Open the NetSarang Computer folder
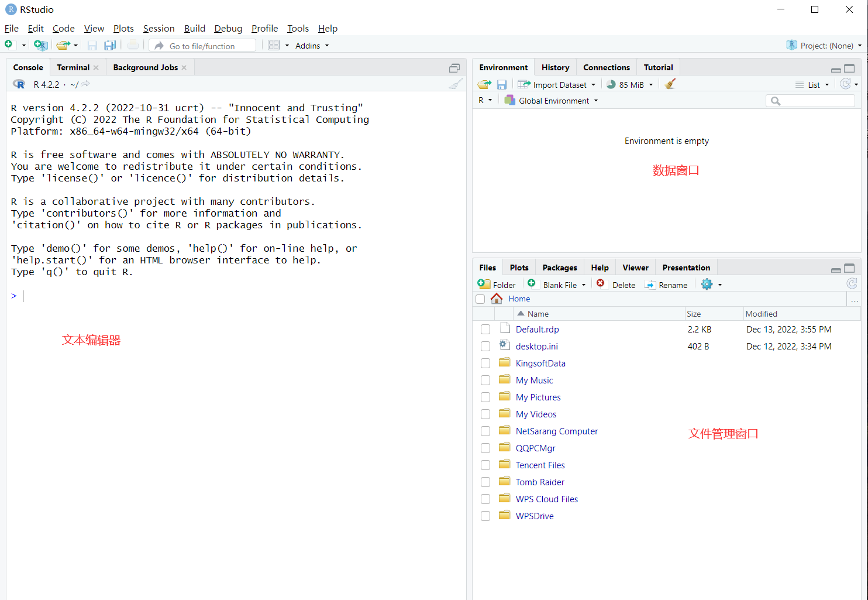 coord(557,431)
